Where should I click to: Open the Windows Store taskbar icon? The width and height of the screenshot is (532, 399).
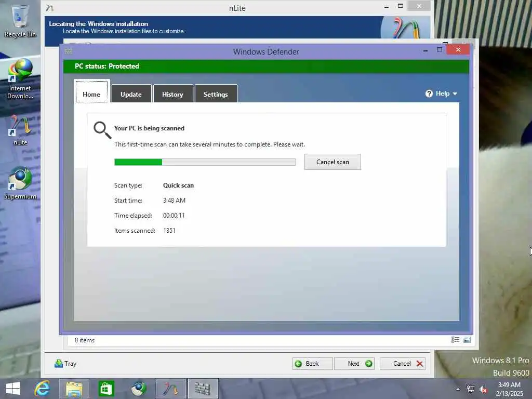click(106, 389)
